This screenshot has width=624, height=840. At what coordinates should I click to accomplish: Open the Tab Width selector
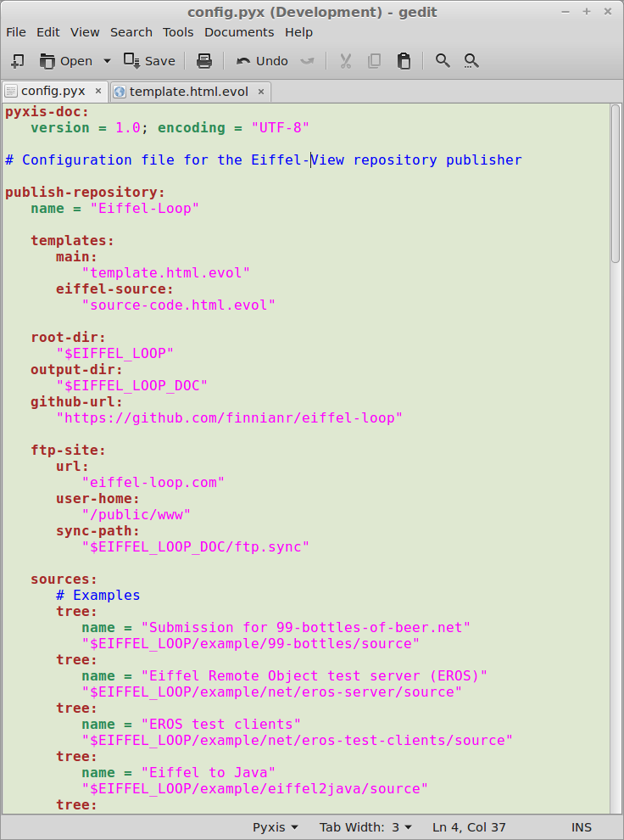[365, 827]
